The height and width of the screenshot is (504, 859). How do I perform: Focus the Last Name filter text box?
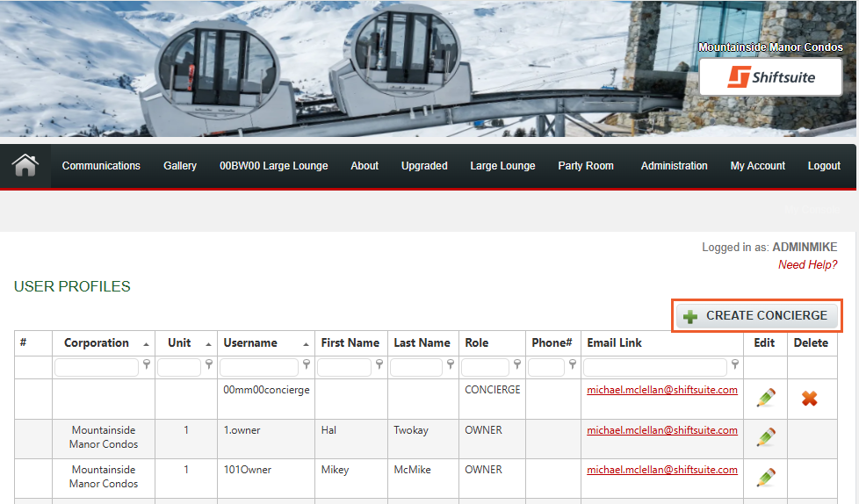(x=416, y=367)
